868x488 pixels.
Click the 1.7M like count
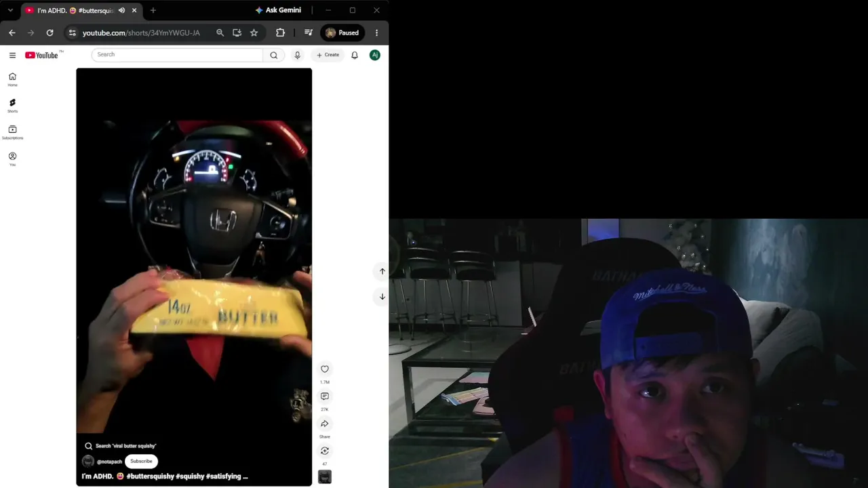point(325,382)
